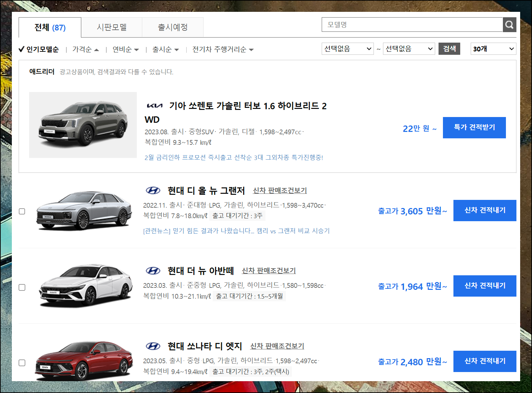The height and width of the screenshot is (393, 532).
Task: Sort by 연비순 fuel economy
Action: pos(126,49)
